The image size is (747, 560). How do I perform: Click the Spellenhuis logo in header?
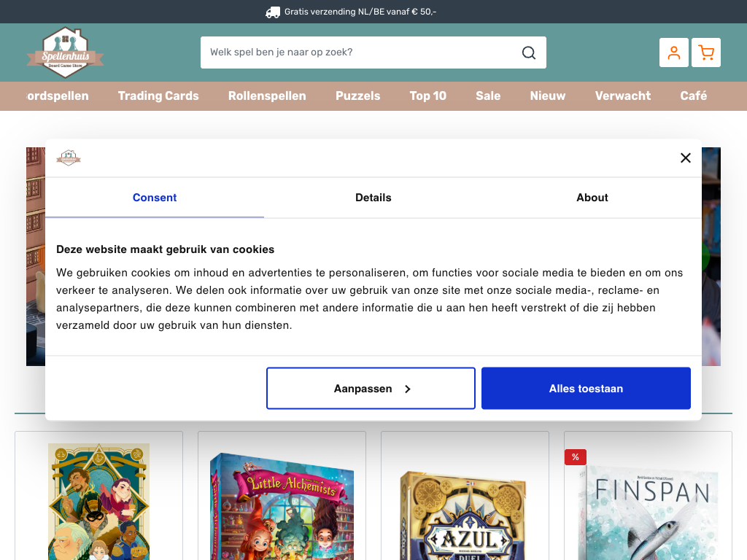65,52
